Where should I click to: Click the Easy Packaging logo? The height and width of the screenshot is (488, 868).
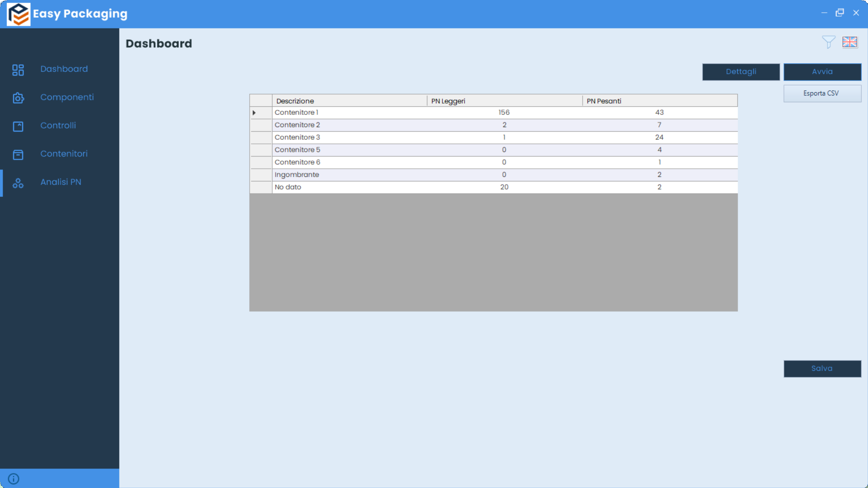[x=19, y=14]
